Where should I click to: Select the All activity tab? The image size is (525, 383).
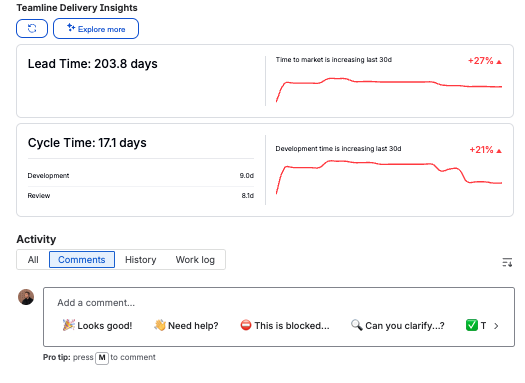click(x=33, y=260)
